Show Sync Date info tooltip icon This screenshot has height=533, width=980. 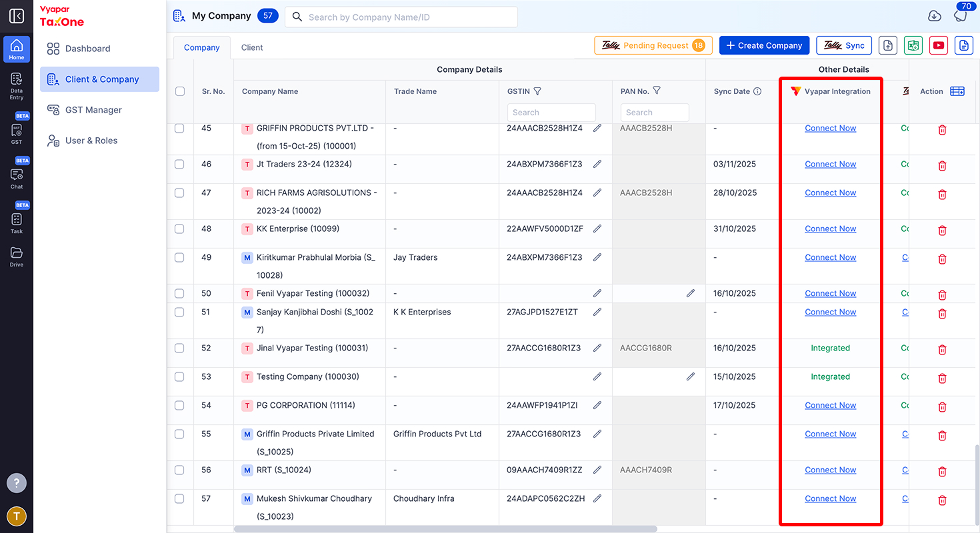pyautogui.click(x=757, y=92)
